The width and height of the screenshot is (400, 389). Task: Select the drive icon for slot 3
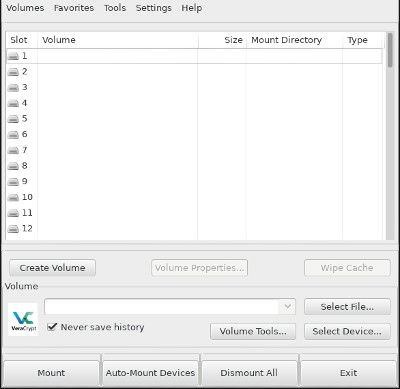coord(13,87)
